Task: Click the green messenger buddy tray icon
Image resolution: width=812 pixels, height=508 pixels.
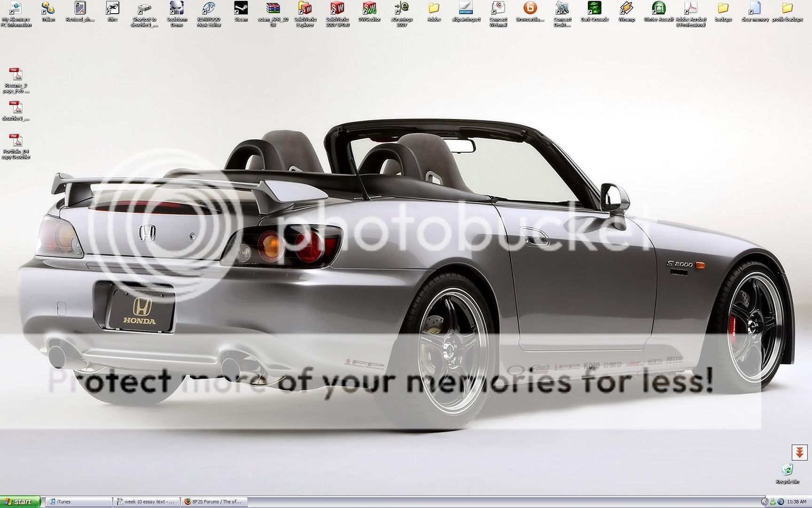Action: click(x=773, y=502)
